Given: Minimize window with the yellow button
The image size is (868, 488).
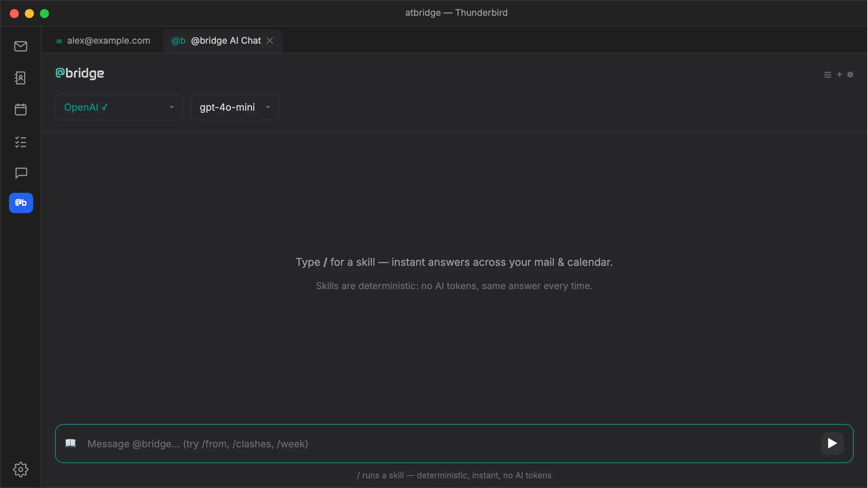Looking at the screenshot, I should click(29, 14).
